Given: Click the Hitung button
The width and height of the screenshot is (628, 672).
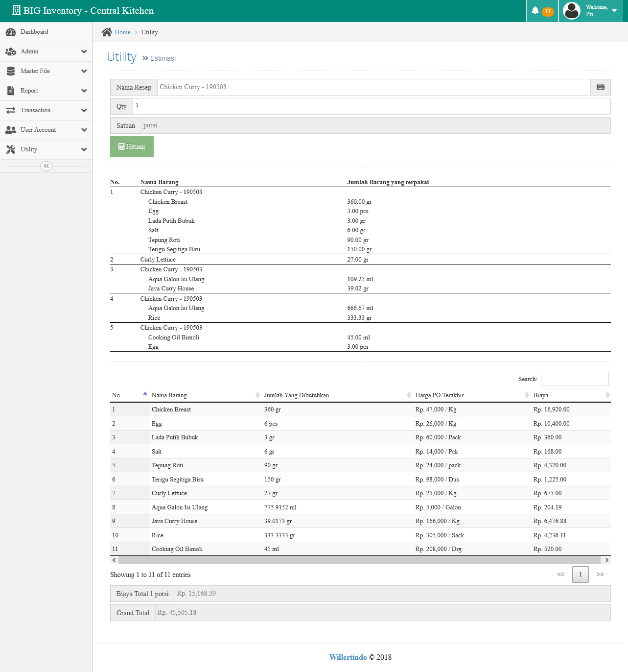Looking at the screenshot, I should (x=132, y=146).
